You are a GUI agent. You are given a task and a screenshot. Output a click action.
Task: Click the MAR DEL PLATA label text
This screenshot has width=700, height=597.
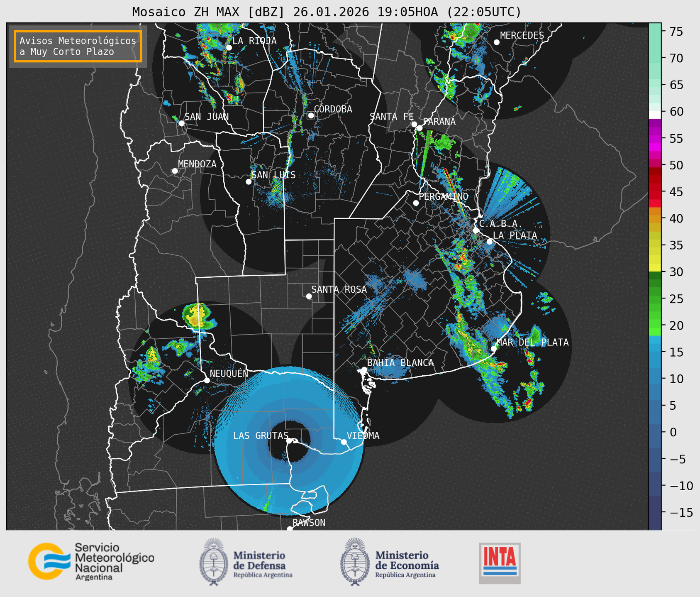click(533, 342)
